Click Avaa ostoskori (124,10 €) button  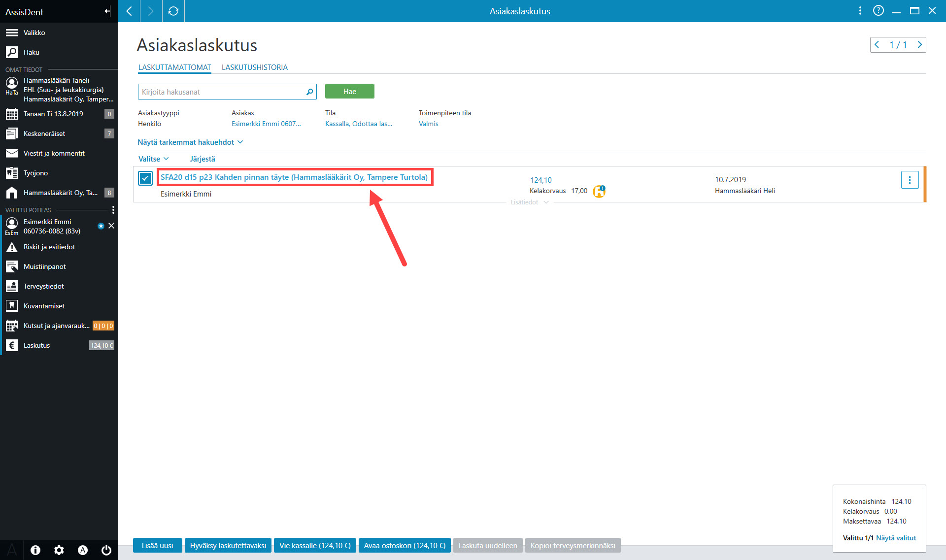(x=405, y=545)
